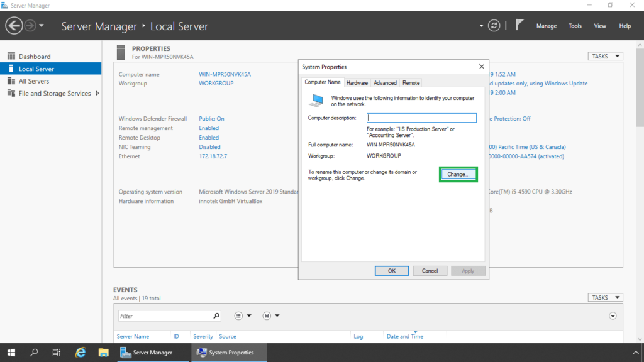
Task: Close the System Properties dialog
Action: [x=481, y=67]
